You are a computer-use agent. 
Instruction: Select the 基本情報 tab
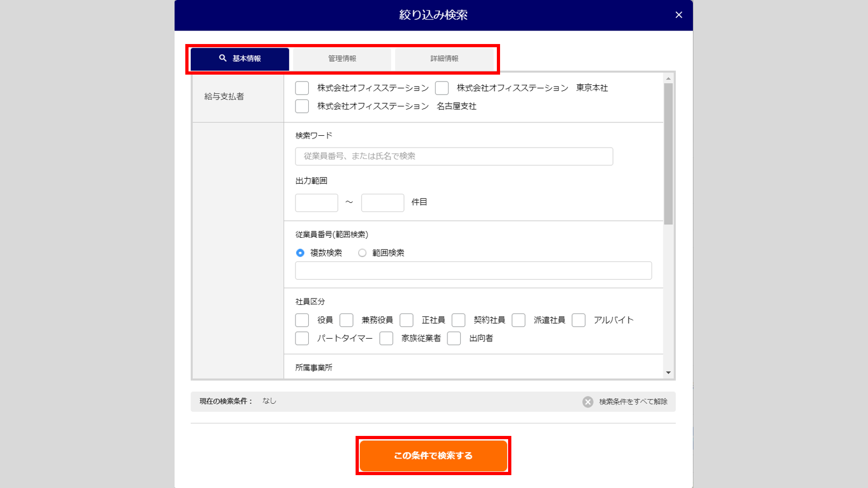tap(240, 59)
